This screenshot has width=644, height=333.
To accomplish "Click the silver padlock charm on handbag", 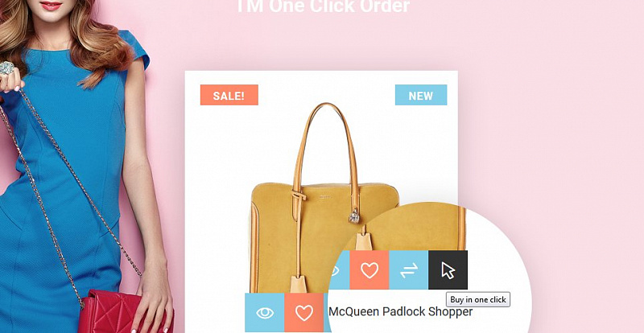I will pos(353,216).
